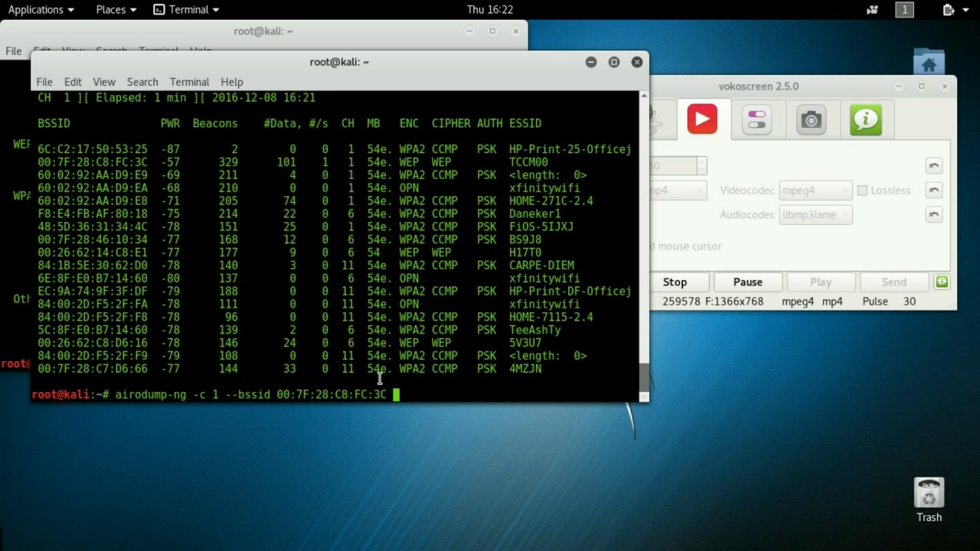Open workspace switcher showing 1
This screenshot has height=551, width=980.
point(904,10)
